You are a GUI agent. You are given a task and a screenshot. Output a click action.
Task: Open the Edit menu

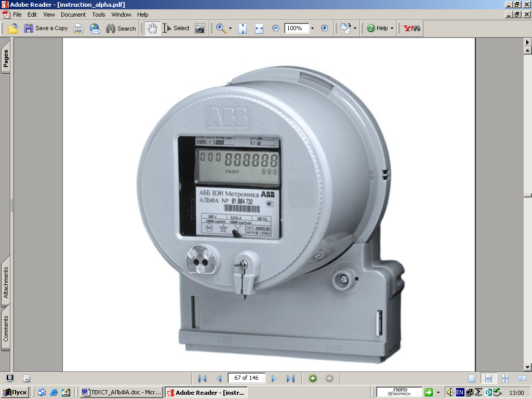pos(32,15)
